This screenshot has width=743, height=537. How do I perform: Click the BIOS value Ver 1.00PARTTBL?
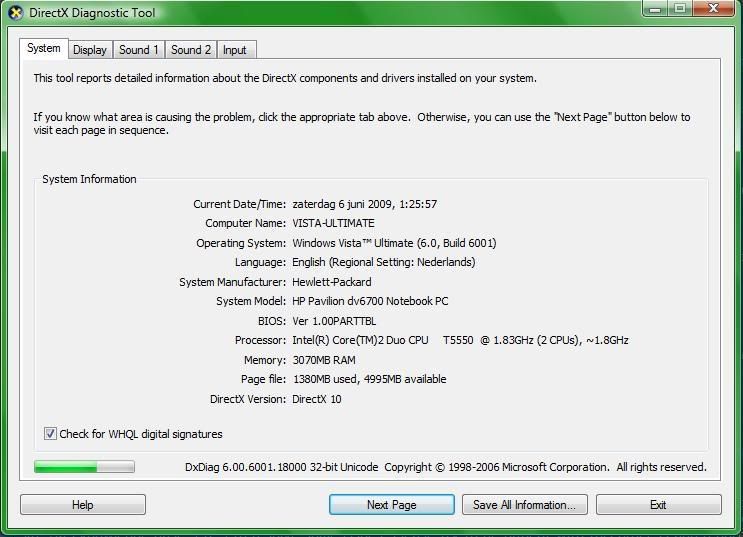point(334,321)
